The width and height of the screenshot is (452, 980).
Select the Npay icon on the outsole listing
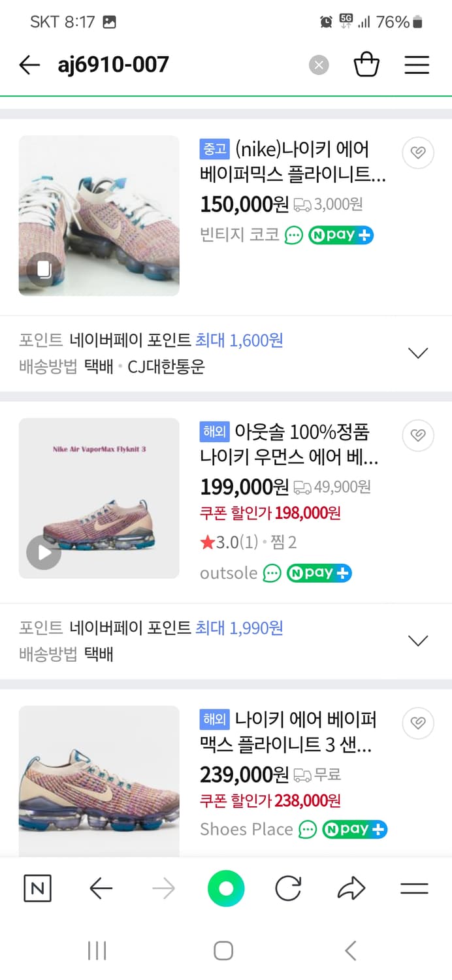[x=319, y=573]
